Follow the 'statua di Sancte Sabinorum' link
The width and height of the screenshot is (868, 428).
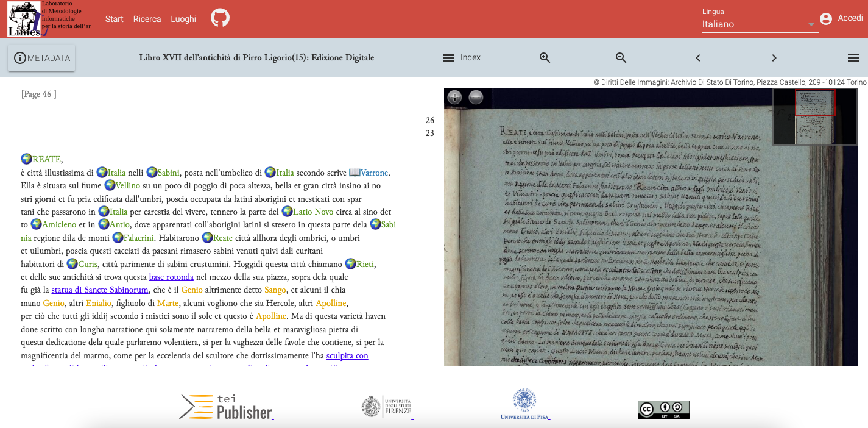click(100, 290)
